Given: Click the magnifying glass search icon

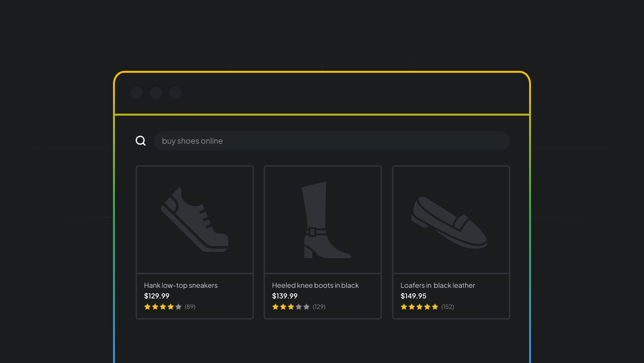Looking at the screenshot, I should (x=141, y=140).
